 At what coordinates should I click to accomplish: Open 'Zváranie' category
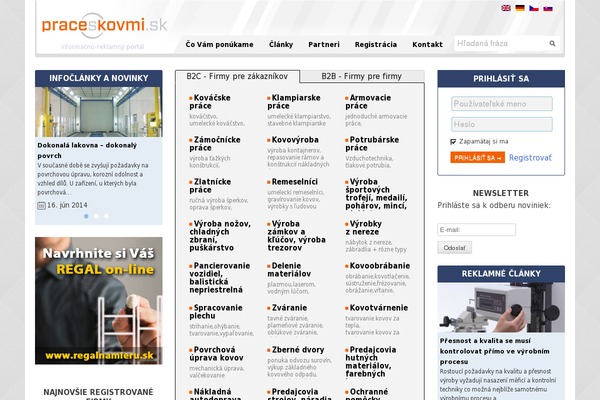click(x=287, y=308)
